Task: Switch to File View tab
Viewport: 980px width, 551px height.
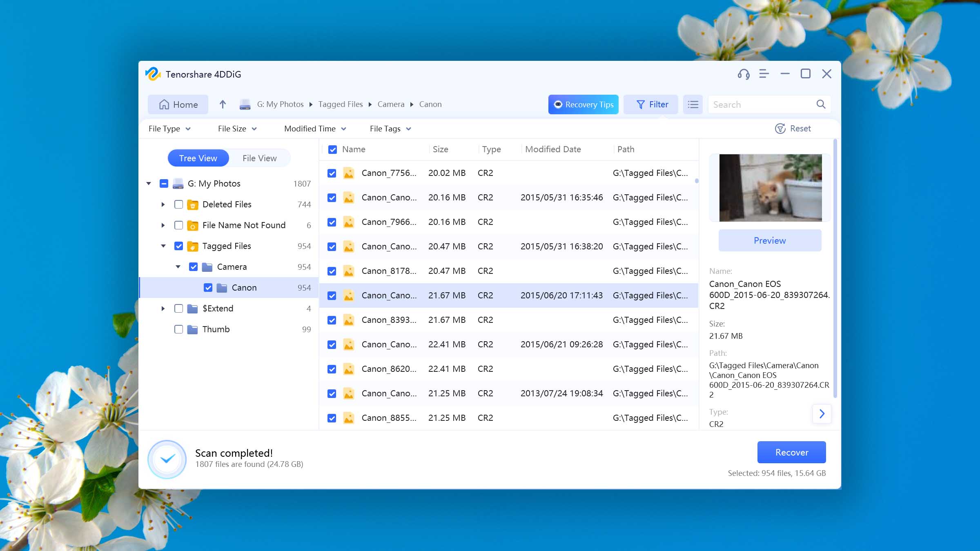Action: tap(259, 158)
